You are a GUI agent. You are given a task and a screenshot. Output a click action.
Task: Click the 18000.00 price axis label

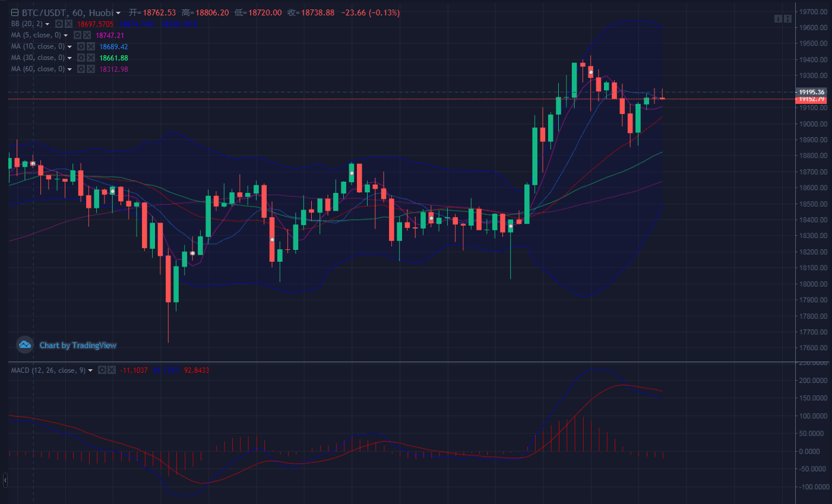coord(814,284)
